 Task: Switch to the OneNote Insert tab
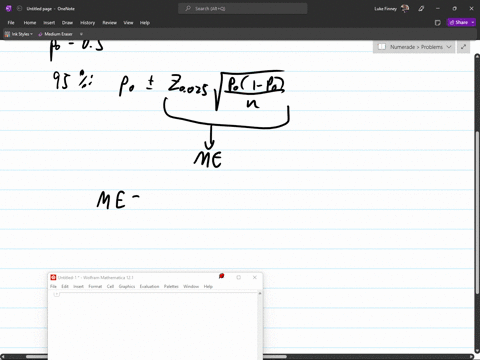pyautogui.click(x=49, y=23)
